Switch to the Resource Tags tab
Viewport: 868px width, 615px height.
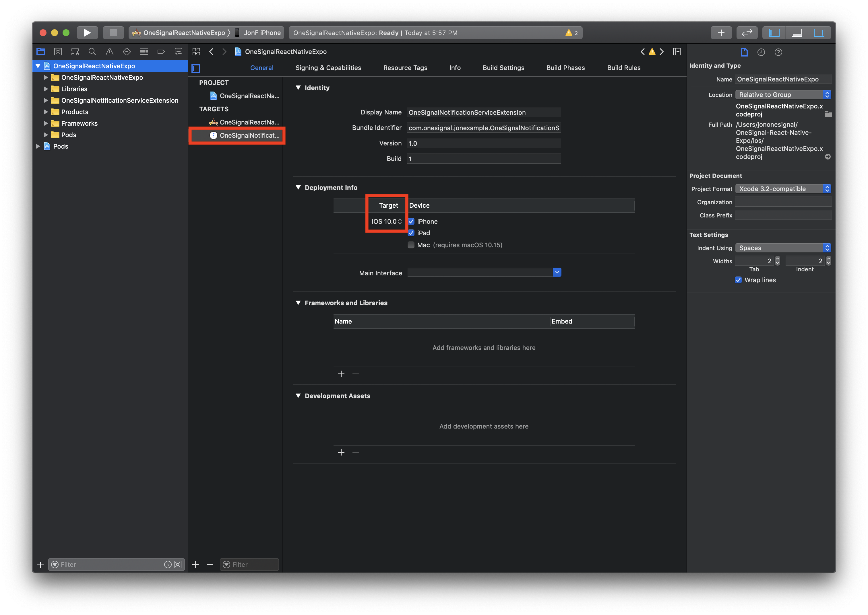[x=405, y=68]
